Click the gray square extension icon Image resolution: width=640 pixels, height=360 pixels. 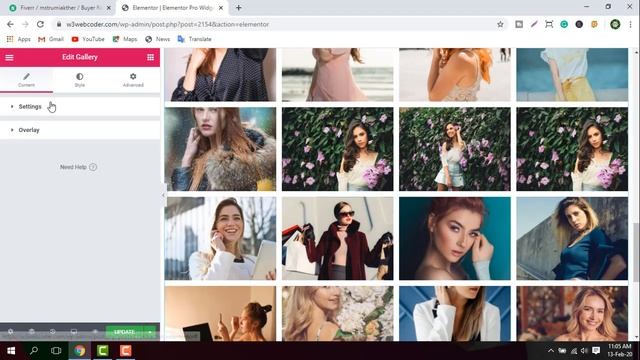pyautogui.click(x=519, y=24)
